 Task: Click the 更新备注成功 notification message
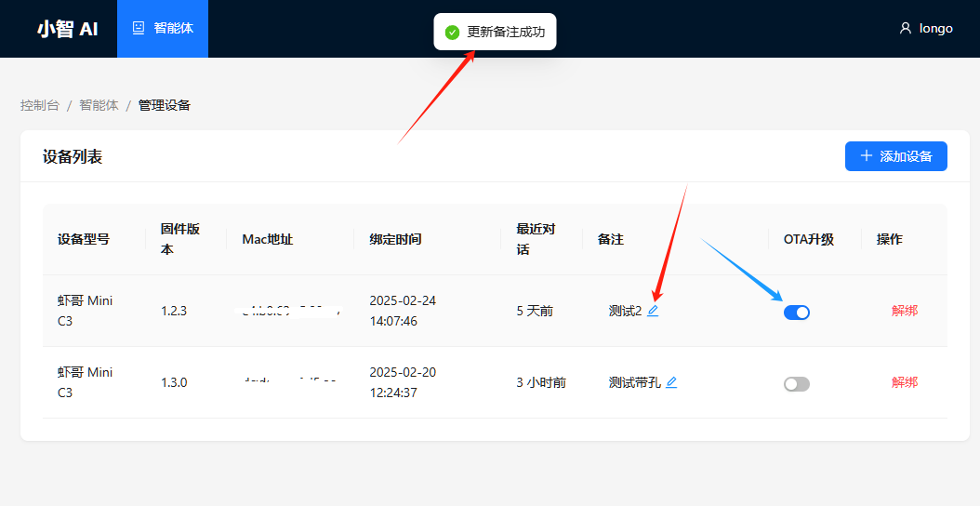coord(506,33)
